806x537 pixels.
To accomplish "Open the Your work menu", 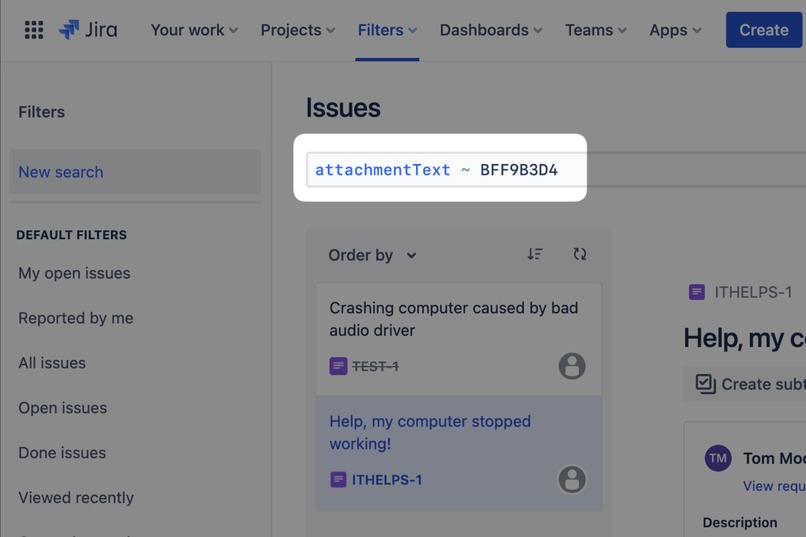I will click(194, 30).
